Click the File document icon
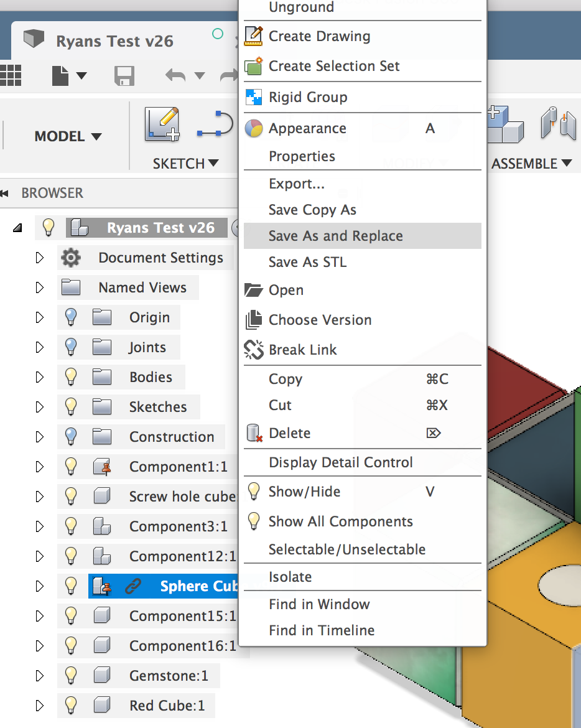Image resolution: width=581 pixels, height=728 pixels. (60, 76)
